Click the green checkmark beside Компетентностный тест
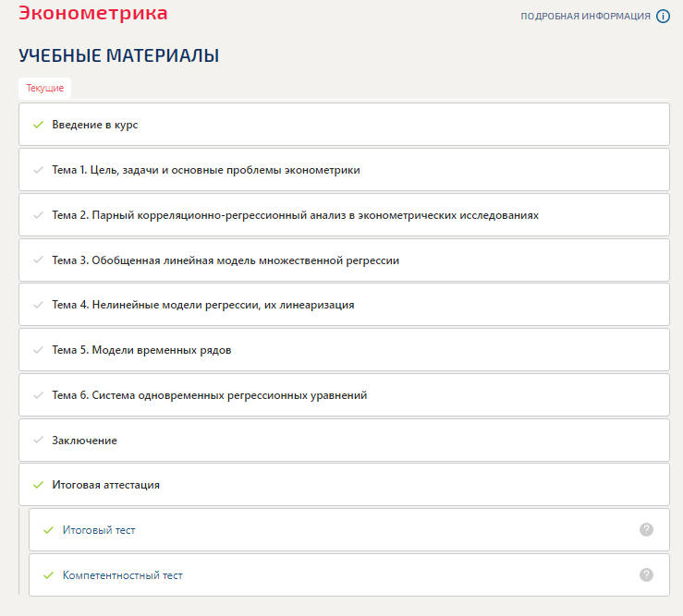This screenshot has width=683, height=616. (x=48, y=575)
